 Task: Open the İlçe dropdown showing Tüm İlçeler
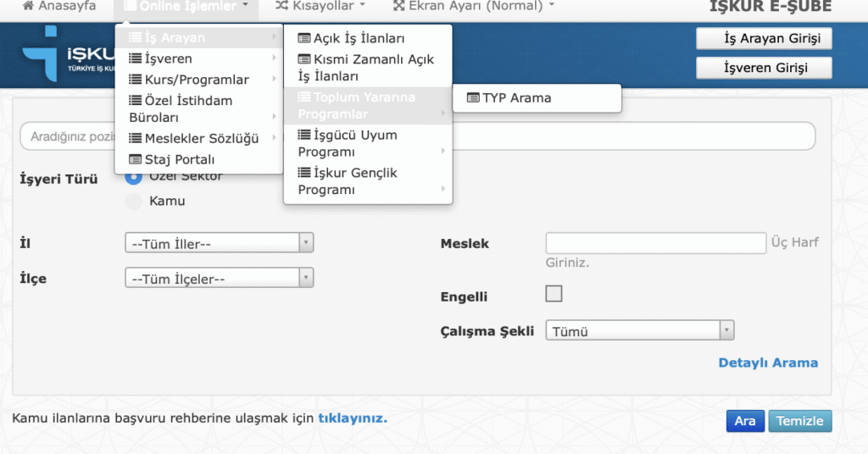pyautogui.click(x=220, y=278)
